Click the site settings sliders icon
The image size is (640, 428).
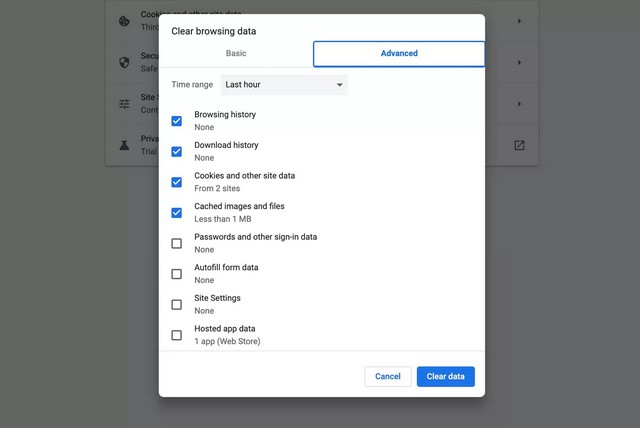click(x=124, y=104)
